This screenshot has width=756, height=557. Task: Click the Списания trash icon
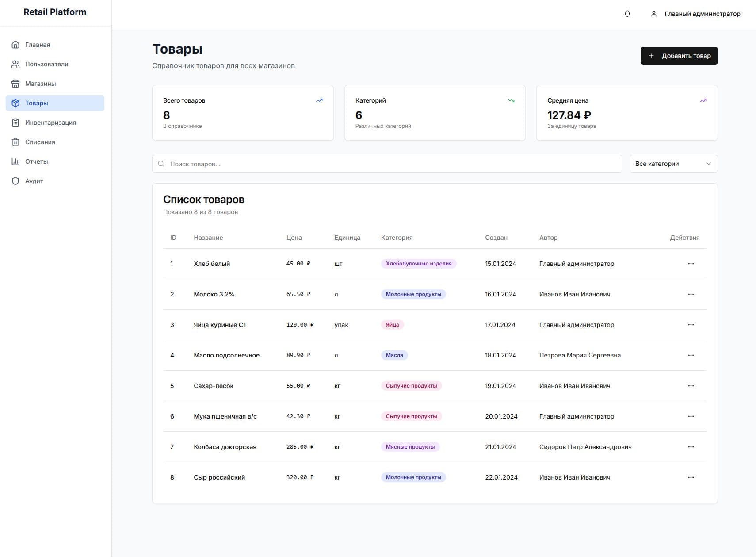(x=15, y=142)
